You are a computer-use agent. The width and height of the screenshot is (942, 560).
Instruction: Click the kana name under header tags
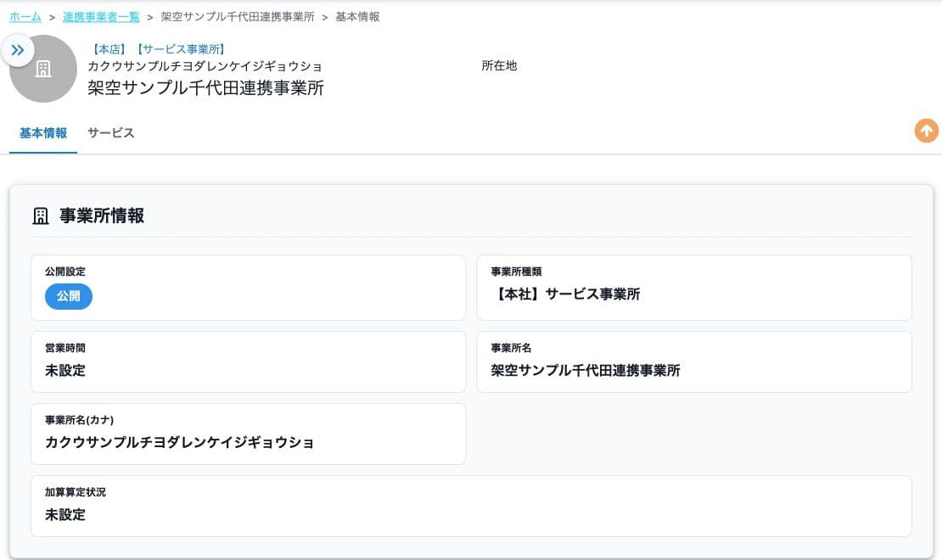(x=205, y=66)
